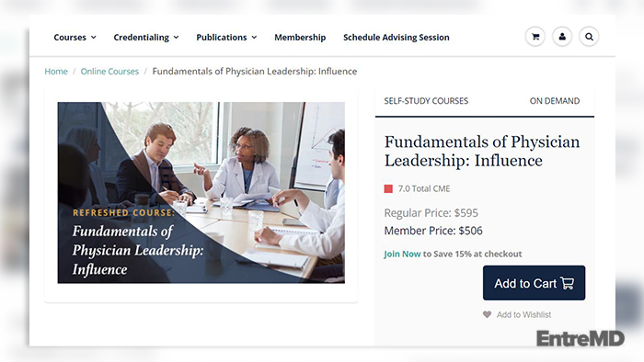Select Schedule Advising Session in navigation

pyautogui.click(x=397, y=38)
